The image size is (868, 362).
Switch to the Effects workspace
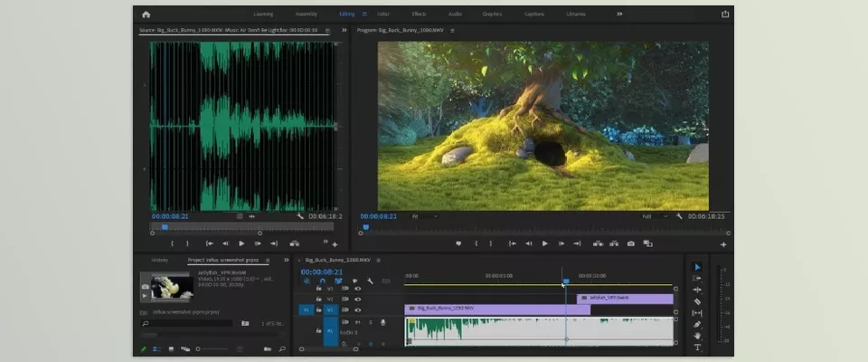pyautogui.click(x=419, y=14)
